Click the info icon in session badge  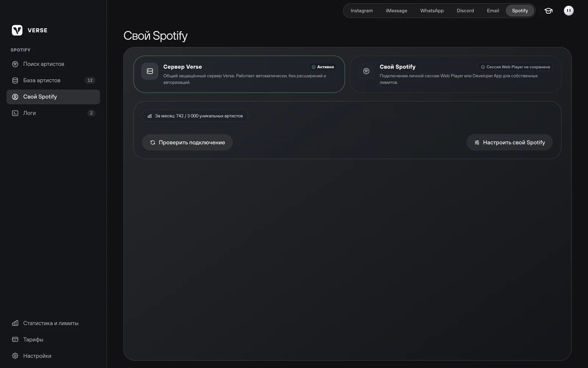coord(483,67)
